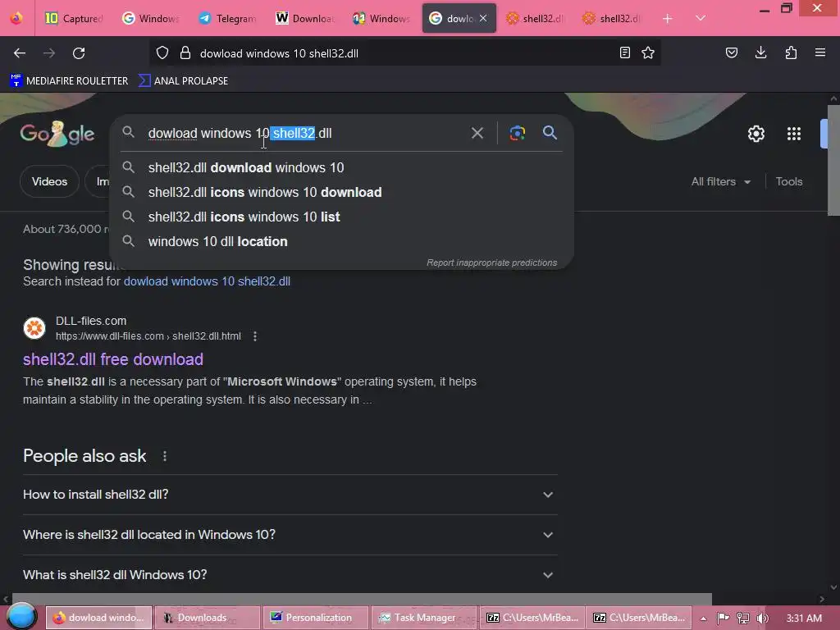Focus the browser address bar
The height and width of the screenshot is (630, 840).
coord(407,53)
